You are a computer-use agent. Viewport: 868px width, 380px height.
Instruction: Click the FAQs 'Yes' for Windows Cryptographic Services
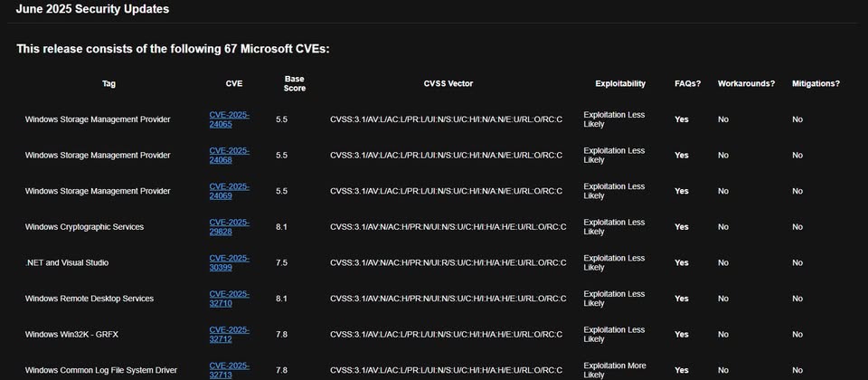coord(682,227)
